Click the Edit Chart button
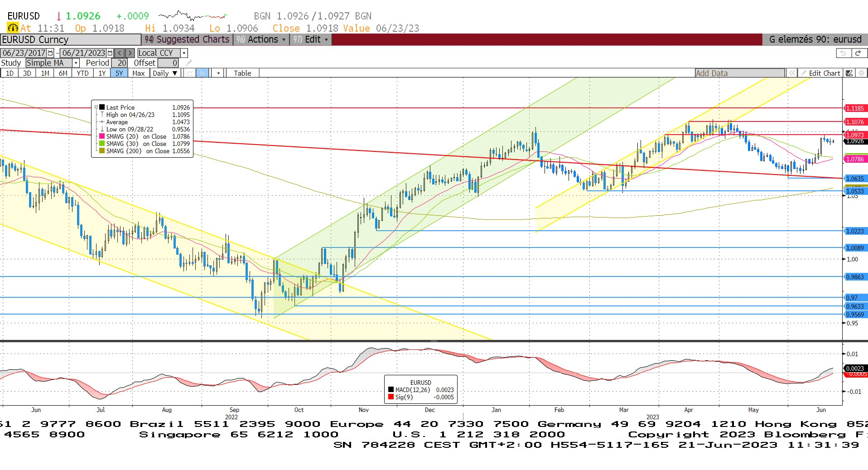 (x=820, y=73)
